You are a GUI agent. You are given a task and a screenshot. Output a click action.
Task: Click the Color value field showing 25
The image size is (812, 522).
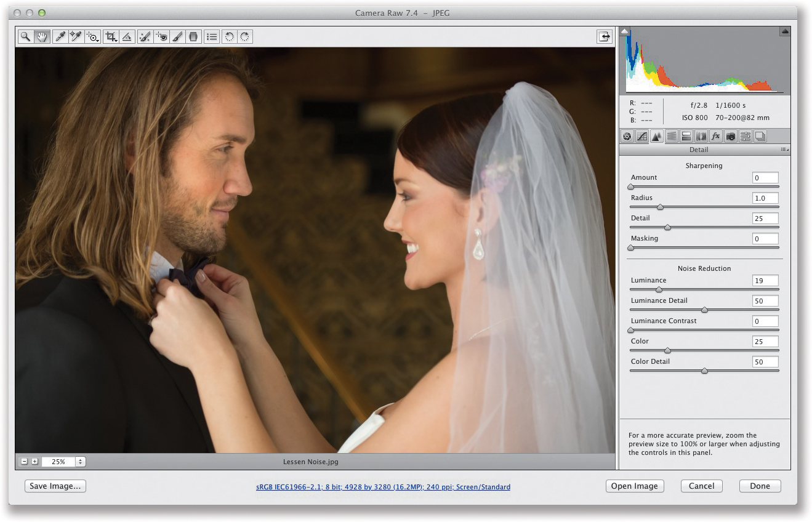click(765, 342)
